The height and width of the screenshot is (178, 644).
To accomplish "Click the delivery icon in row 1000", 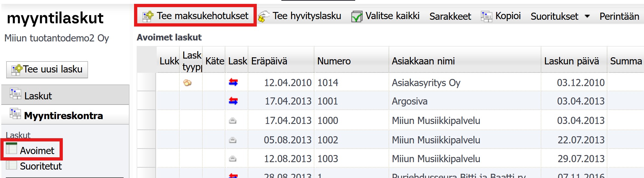I will click(x=232, y=121).
